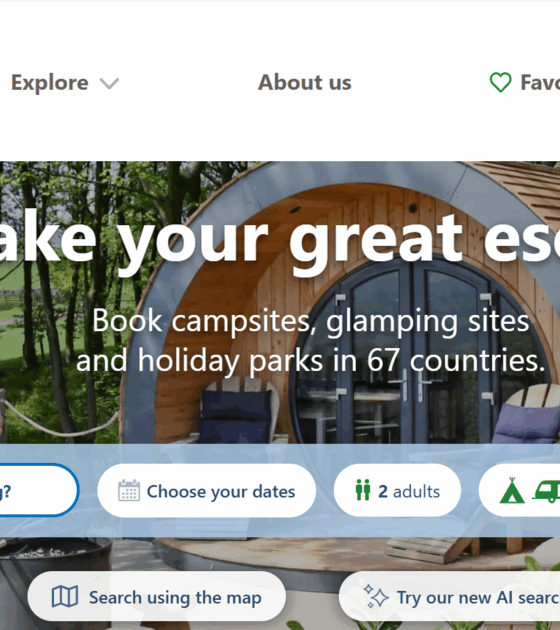Click the "Book campsites, glamping sites" subheading

point(311,321)
